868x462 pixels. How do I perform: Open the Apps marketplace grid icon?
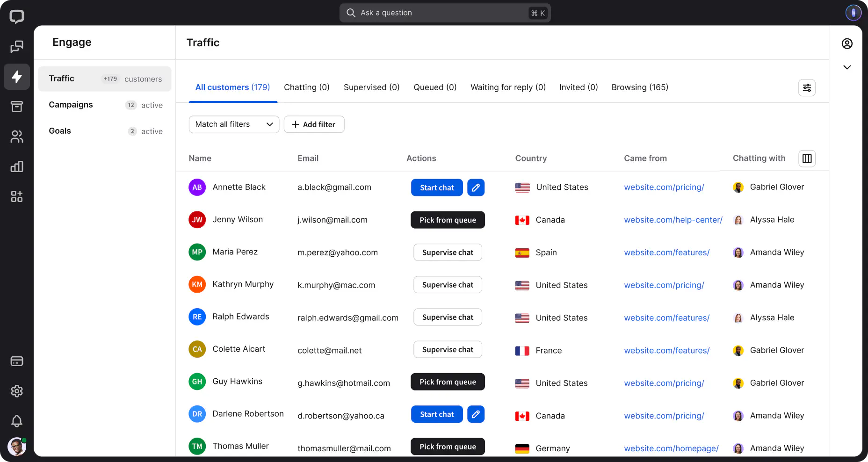pos(17,196)
